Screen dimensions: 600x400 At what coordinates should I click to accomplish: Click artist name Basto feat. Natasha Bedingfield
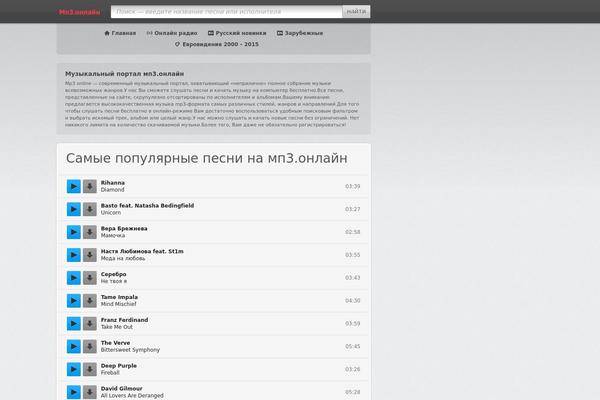147,206
